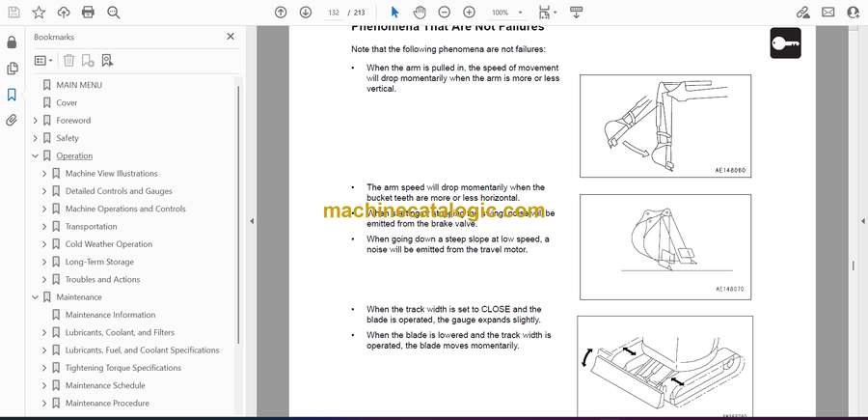Collapse the left navigation pane handle
This screenshot has width=868, height=420.
[x=252, y=221]
